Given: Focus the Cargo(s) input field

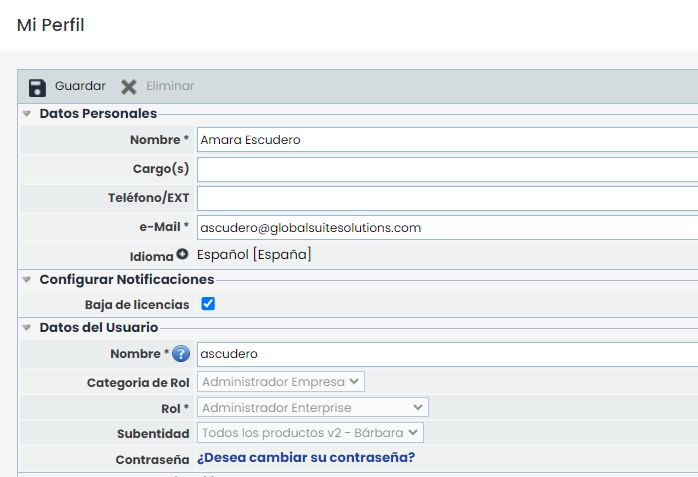Looking at the screenshot, I should tap(446, 169).
